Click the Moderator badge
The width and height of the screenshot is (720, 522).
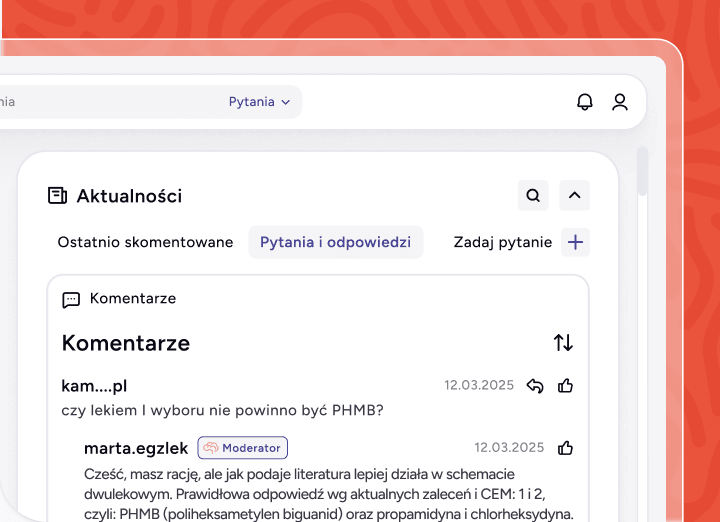tap(242, 448)
